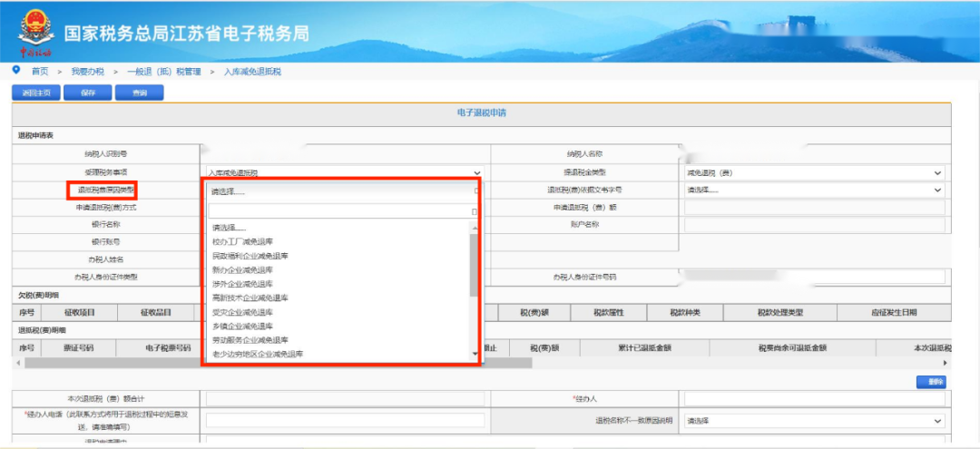
Task: Open the 退抵税(费)依据文书字号 dropdown
Action: pyautogui.click(x=814, y=190)
